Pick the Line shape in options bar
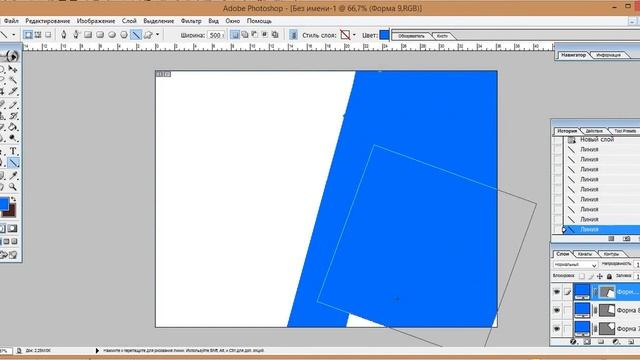Image resolution: width=640 pixels, height=360 pixels. pyautogui.click(x=136, y=35)
